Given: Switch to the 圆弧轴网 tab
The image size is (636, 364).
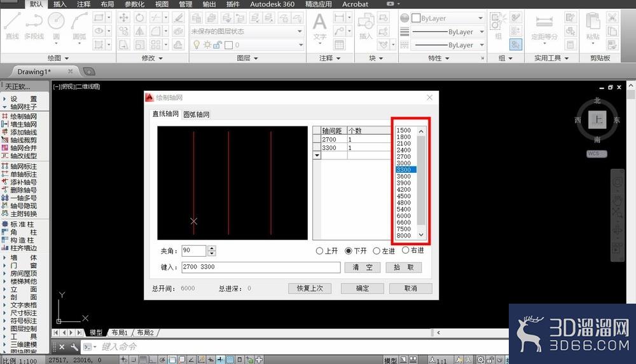Looking at the screenshot, I should click(197, 115).
